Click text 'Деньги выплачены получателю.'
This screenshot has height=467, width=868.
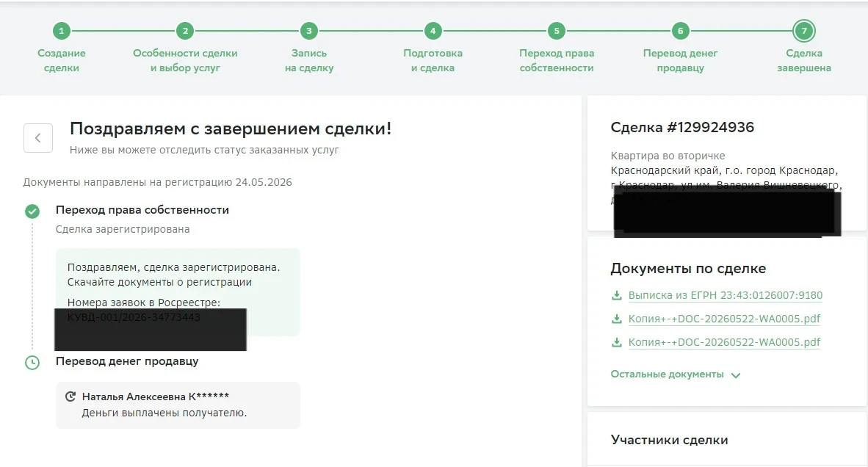(x=164, y=413)
